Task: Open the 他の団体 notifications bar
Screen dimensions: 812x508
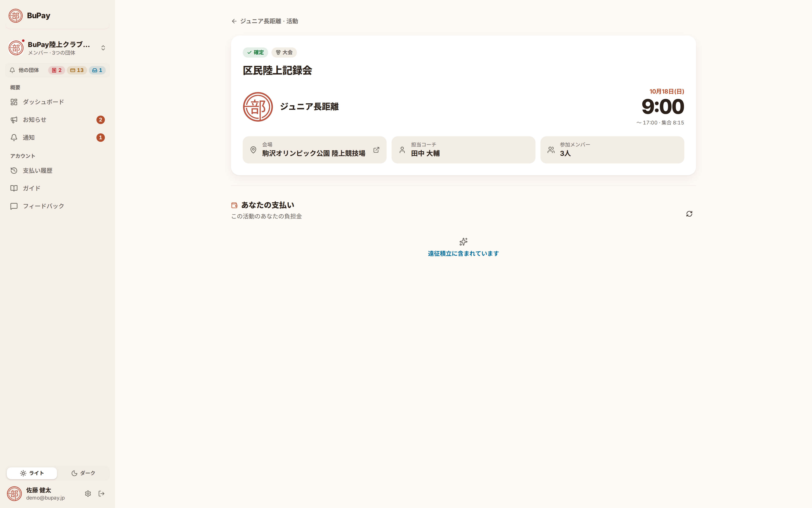Action: pyautogui.click(x=57, y=70)
